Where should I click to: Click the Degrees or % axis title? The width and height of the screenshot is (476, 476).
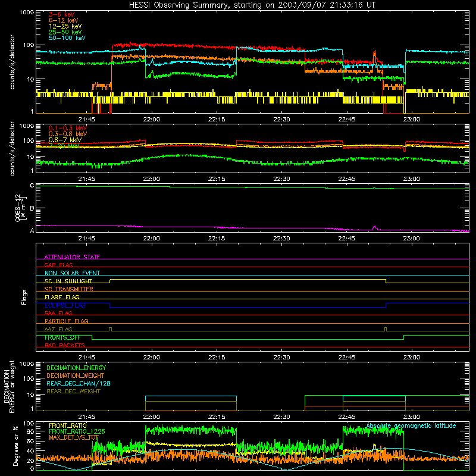(15, 446)
